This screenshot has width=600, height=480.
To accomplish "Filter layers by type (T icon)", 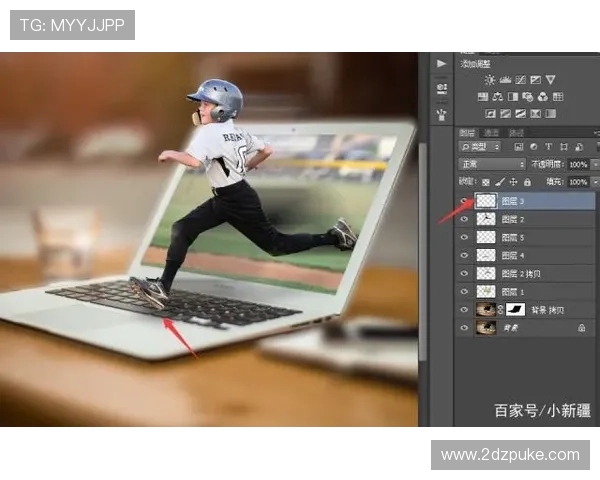I will tap(549, 147).
